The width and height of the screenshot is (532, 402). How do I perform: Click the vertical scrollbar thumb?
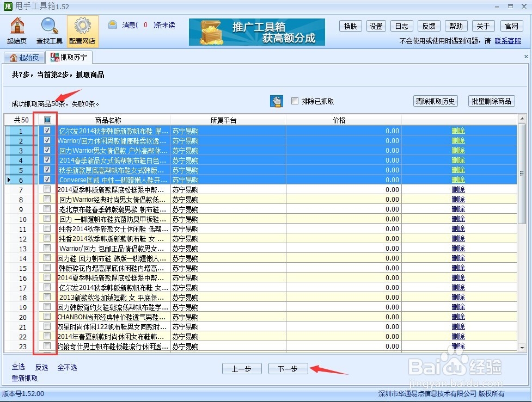click(522, 174)
